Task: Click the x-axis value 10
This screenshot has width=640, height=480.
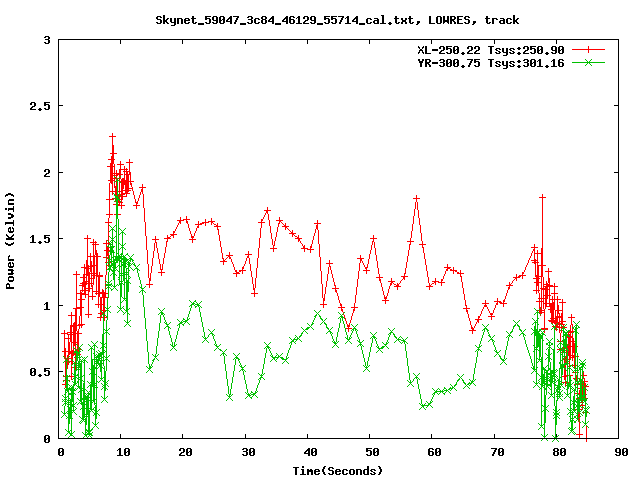Action: click(123, 452)
